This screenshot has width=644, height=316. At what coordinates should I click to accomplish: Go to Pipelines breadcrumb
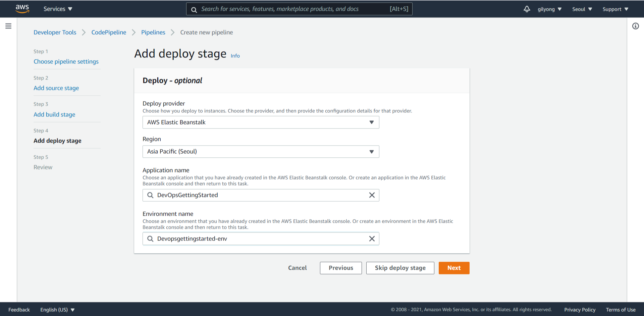coord(153,32)
